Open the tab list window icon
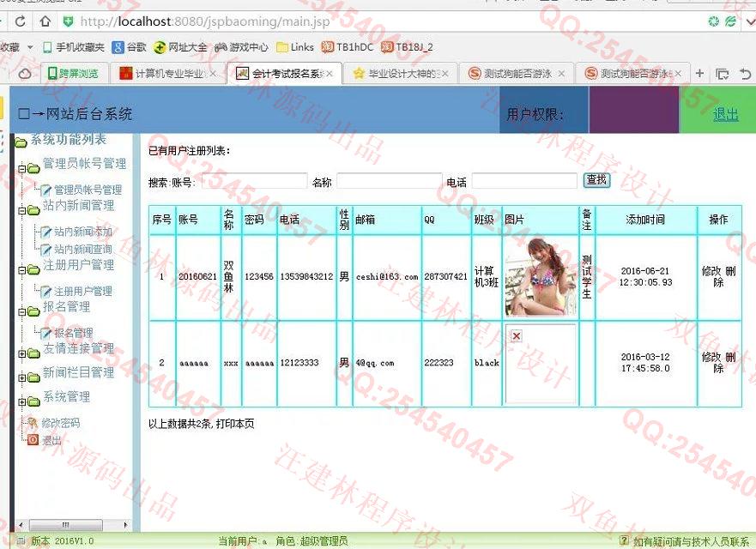Viewport: 756px width, 549px height. tap(722, 74)
